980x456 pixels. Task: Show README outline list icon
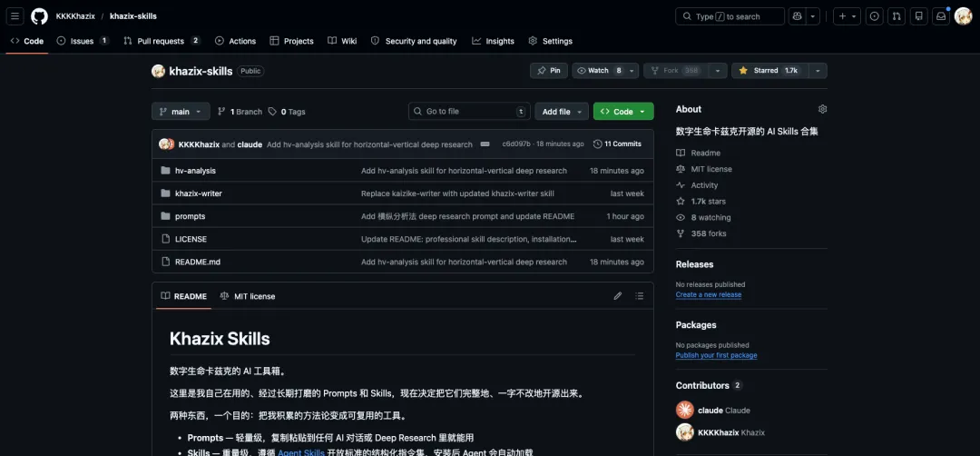(640, 296)
